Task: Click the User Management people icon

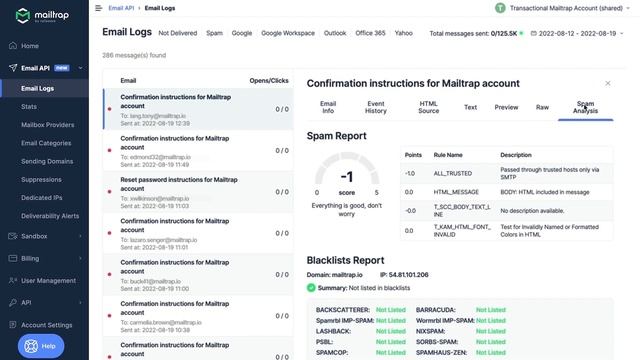Action: [13, 280]
